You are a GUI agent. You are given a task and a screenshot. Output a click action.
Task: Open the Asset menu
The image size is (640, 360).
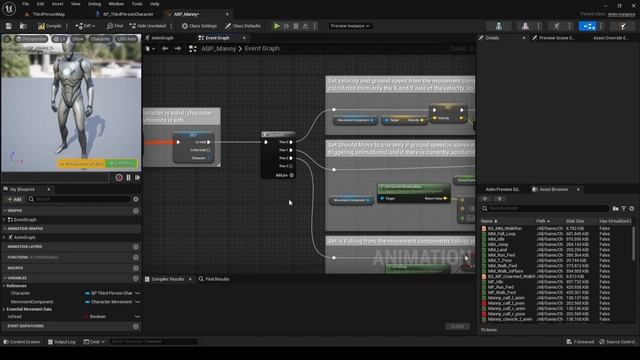[57, 4]
